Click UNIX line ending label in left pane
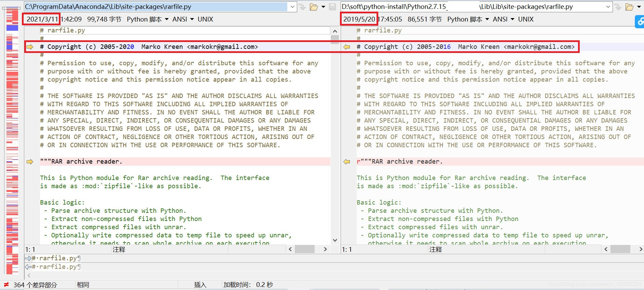 point(205,19)
